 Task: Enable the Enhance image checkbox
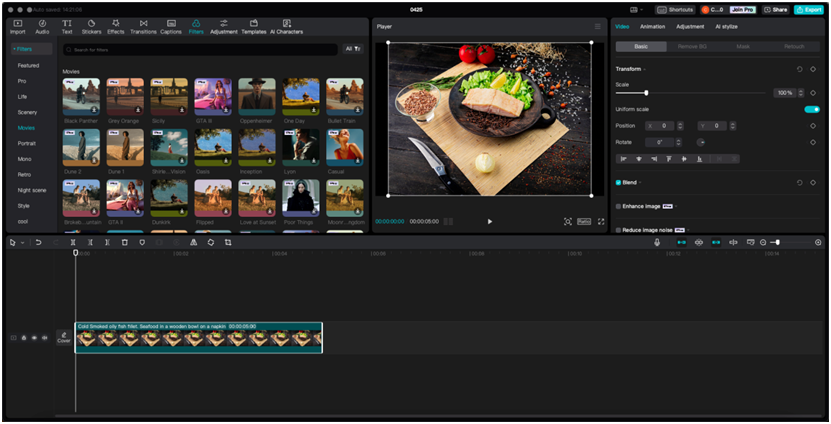(619, 205)
